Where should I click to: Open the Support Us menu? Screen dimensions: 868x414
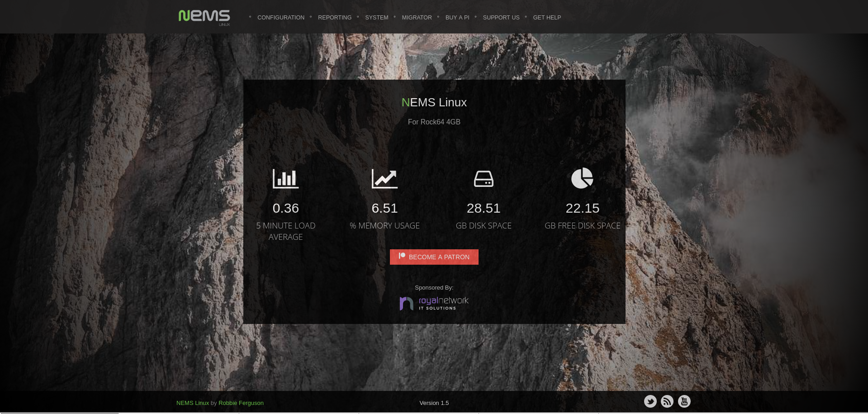[x=501, y=18]
